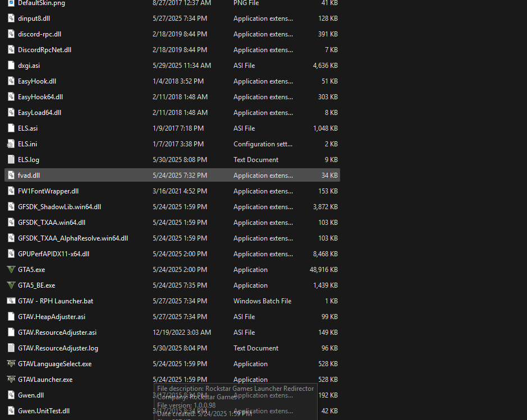
Task: Select the file name GTAVLauncher.exe
Action: (x=45, y=380)
